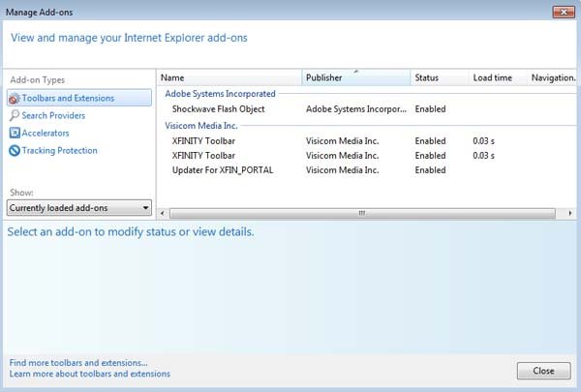This screenshot has height=392, width=581.
Task: Sort list by Load time column header
Action: point(498,77)
